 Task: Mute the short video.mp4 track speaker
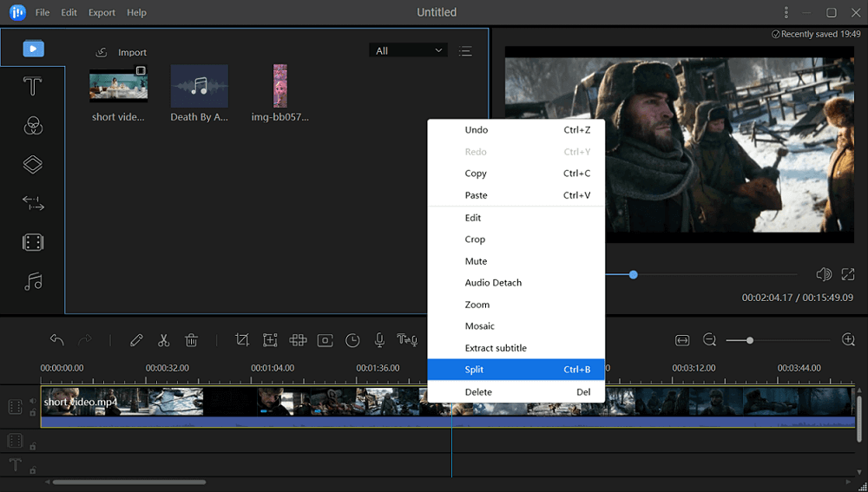33,401
